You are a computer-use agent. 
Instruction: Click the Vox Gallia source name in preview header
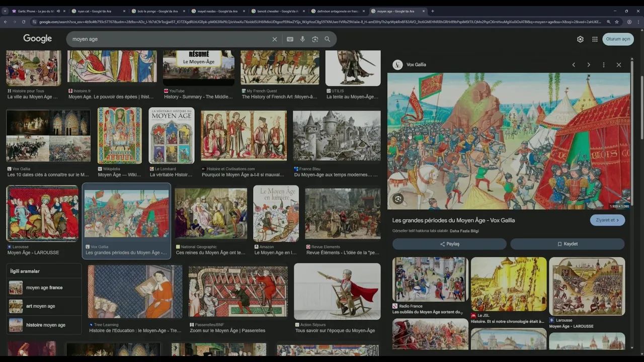point(416,65)
